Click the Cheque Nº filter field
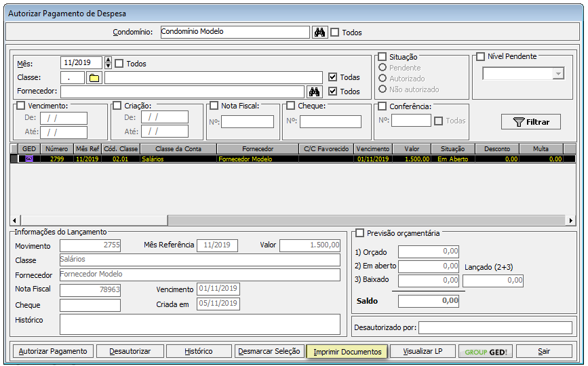 tap(330, 122)
